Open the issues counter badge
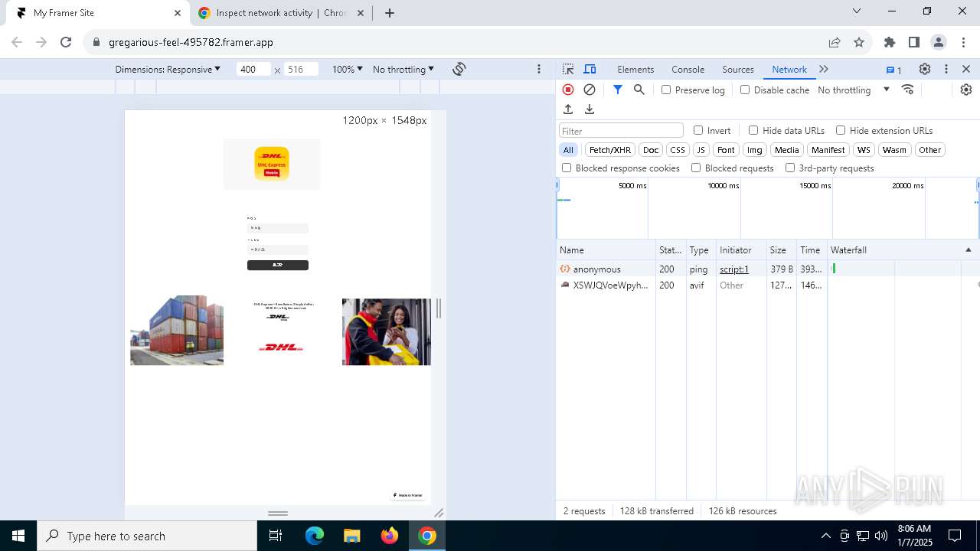 point(894,70)
